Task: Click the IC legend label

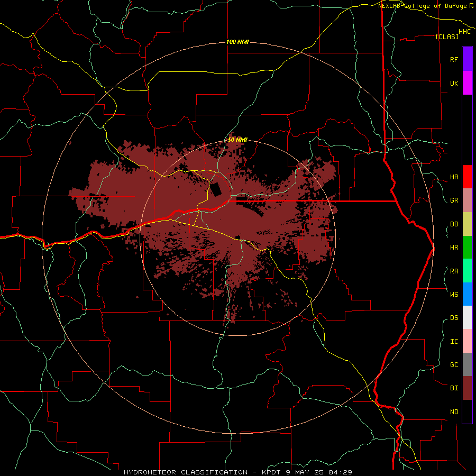Action: coord(454,342)
